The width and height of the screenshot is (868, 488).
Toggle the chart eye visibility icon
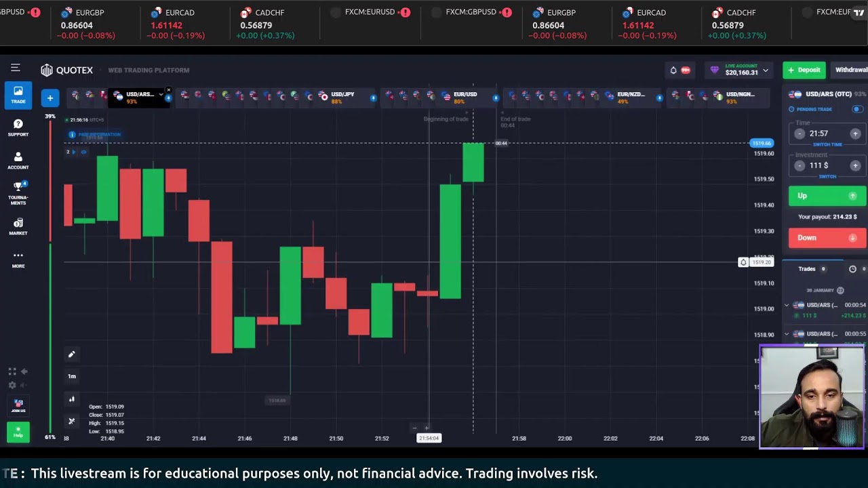[83, 152]
